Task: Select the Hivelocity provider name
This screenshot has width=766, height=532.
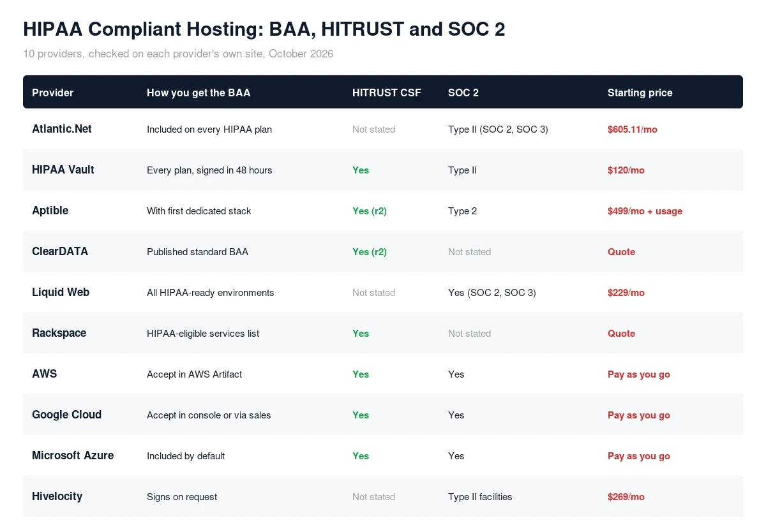Action: pos(57,496)
